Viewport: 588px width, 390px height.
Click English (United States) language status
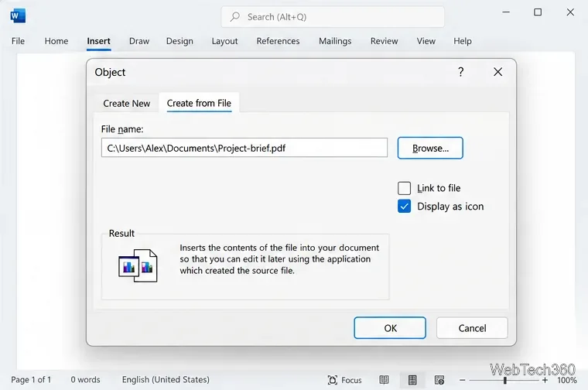[166, 379]
